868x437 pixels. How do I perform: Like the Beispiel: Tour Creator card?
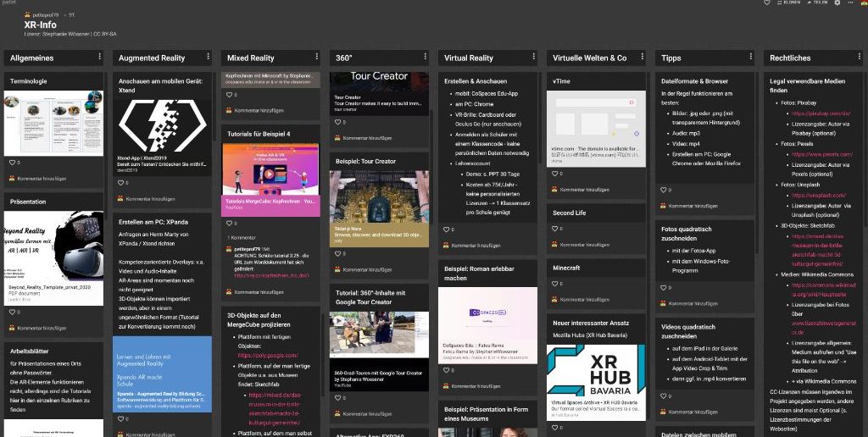(337, 253)
